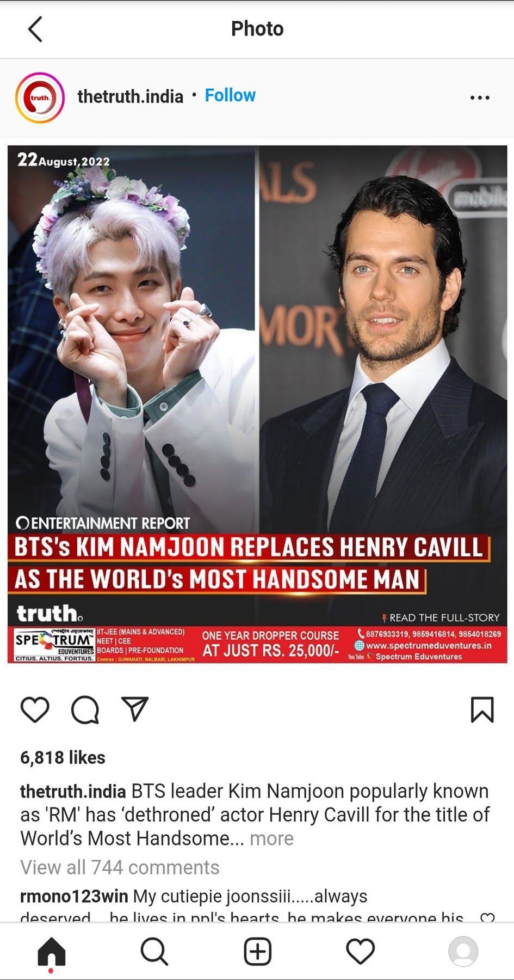The image size is (514, 980).
Task: Open commenter rmono123win's profile
Action: click(x=74, y=896)
